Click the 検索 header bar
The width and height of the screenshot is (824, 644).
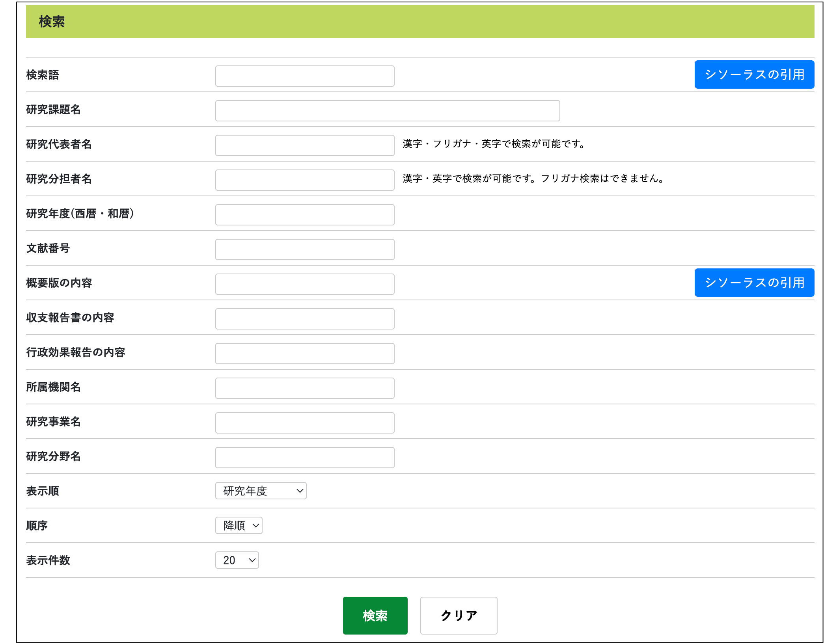point(420,22)
